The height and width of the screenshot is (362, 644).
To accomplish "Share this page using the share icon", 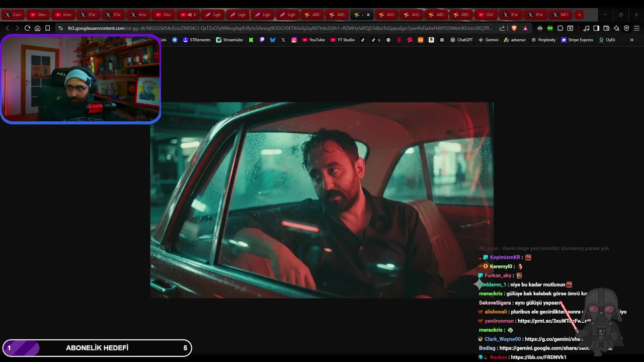I will pyautogui.click(x=502, y=28).
